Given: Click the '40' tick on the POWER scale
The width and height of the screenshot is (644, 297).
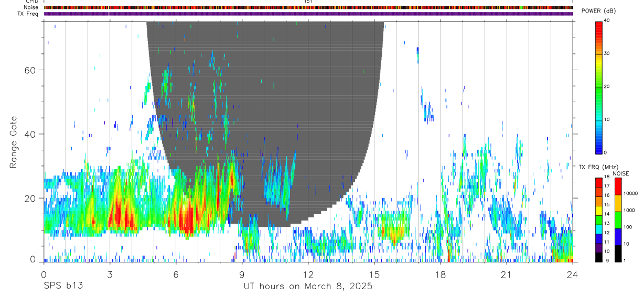Looking at the screenshot, I should point(607,21).
